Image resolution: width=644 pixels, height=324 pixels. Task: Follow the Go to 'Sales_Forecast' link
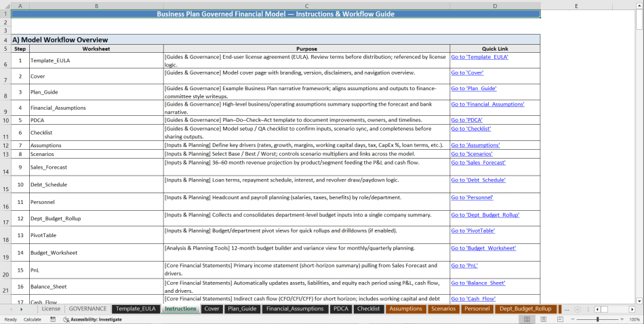point(478,163)
